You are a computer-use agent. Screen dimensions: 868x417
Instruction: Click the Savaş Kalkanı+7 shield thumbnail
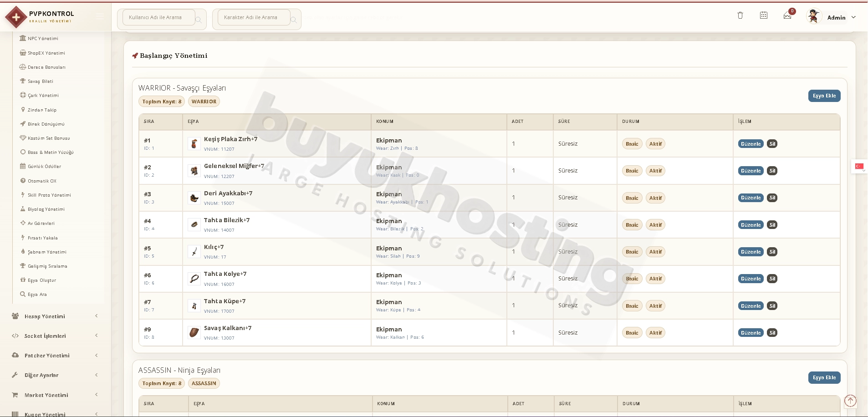coord(194,333)
